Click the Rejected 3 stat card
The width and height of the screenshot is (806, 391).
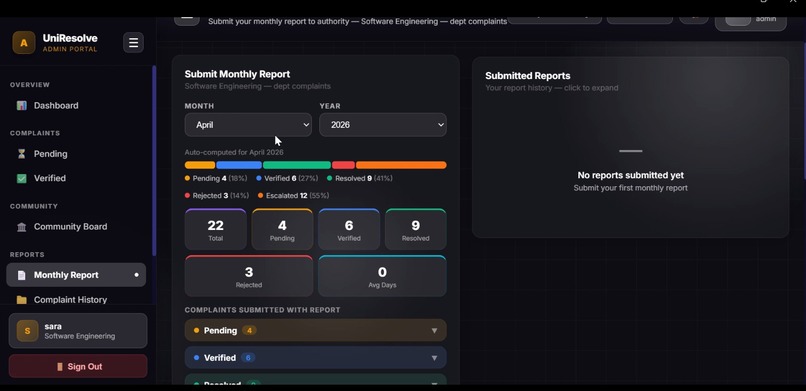(249, 276)
